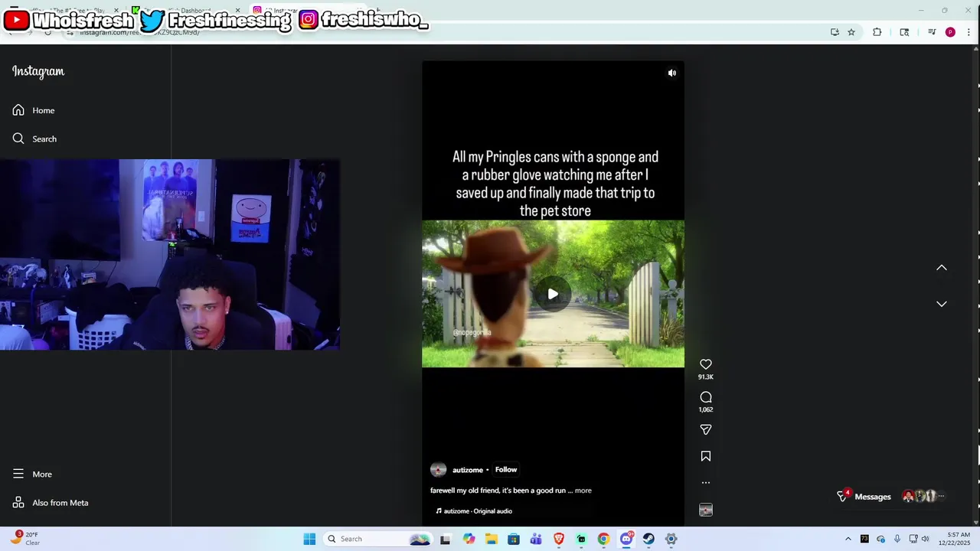Viewport: 980px width, 551px height.
Task: Open Search in the Instagram sidebar
Action: click(34, 139)
